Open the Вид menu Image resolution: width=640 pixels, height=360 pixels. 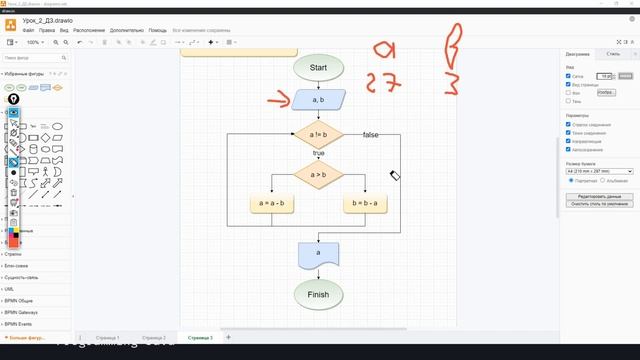pos(64,30)
